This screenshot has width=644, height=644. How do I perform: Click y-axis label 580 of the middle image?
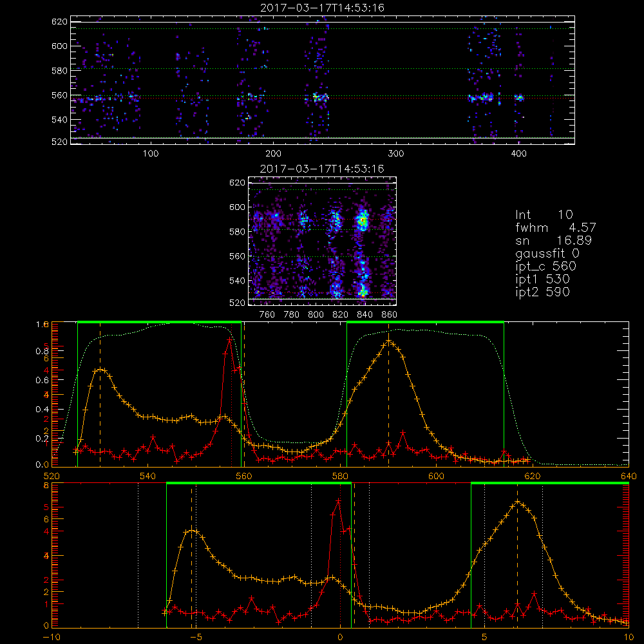(237, 232)
